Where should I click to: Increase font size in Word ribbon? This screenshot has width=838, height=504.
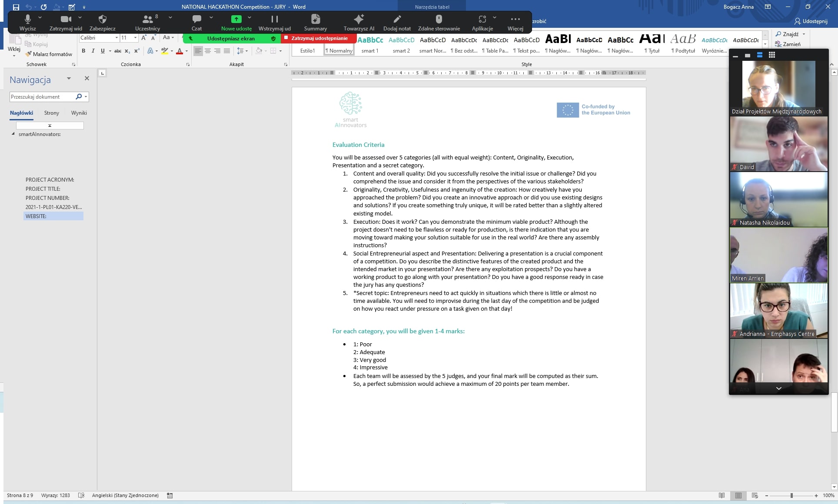[144, 38]
